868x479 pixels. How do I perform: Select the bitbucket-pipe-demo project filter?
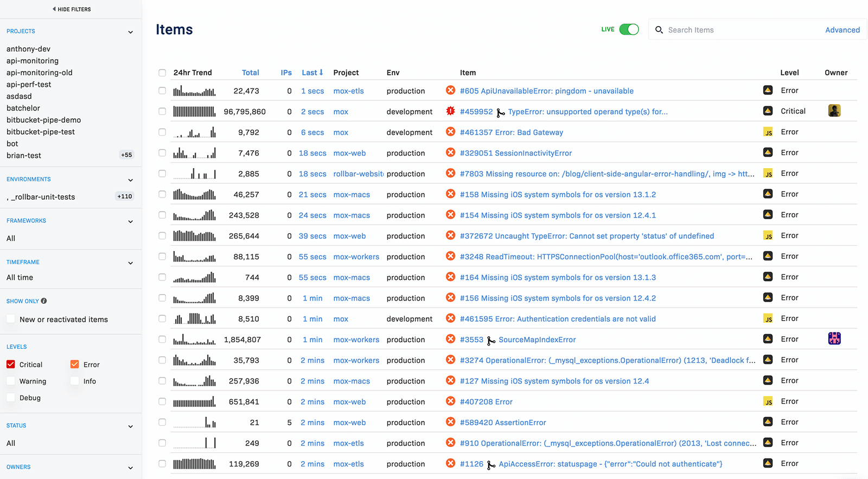point(43,120)
